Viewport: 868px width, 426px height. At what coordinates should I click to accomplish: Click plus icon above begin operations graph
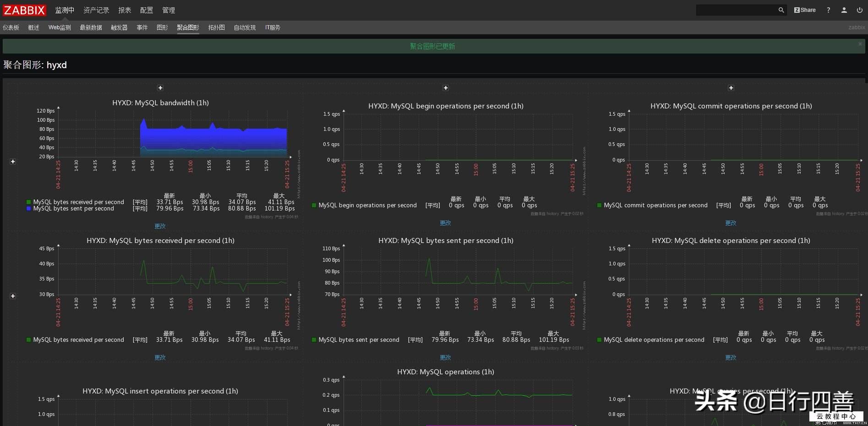[446, 88]
